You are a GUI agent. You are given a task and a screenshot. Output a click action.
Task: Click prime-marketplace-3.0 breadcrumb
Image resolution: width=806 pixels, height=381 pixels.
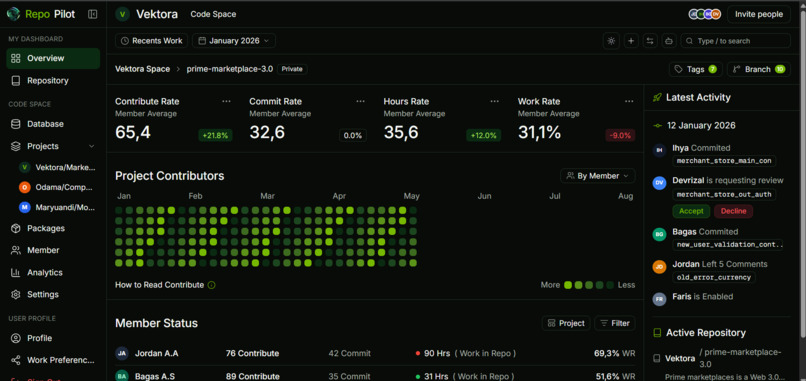[230, 69]
